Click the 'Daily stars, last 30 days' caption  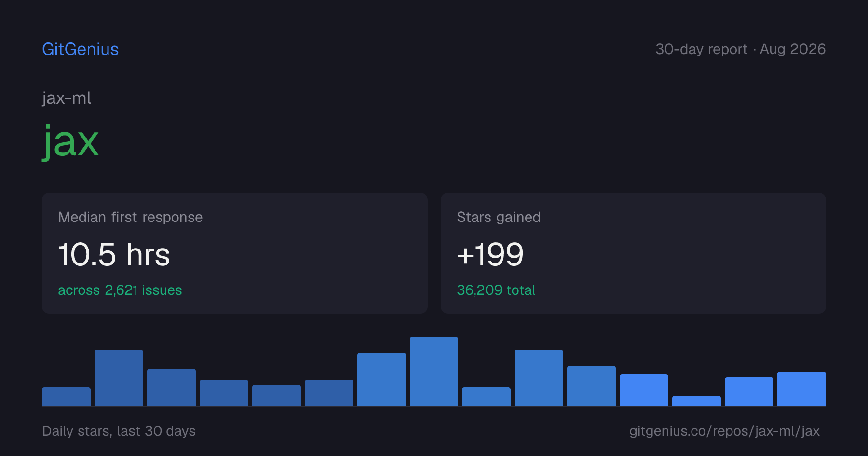tap(119, 431)
